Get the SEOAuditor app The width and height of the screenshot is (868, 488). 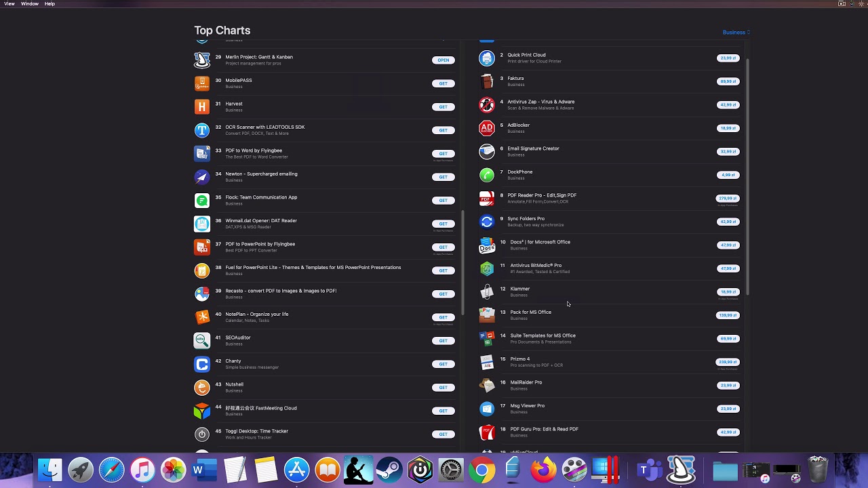tap(443, 341)
